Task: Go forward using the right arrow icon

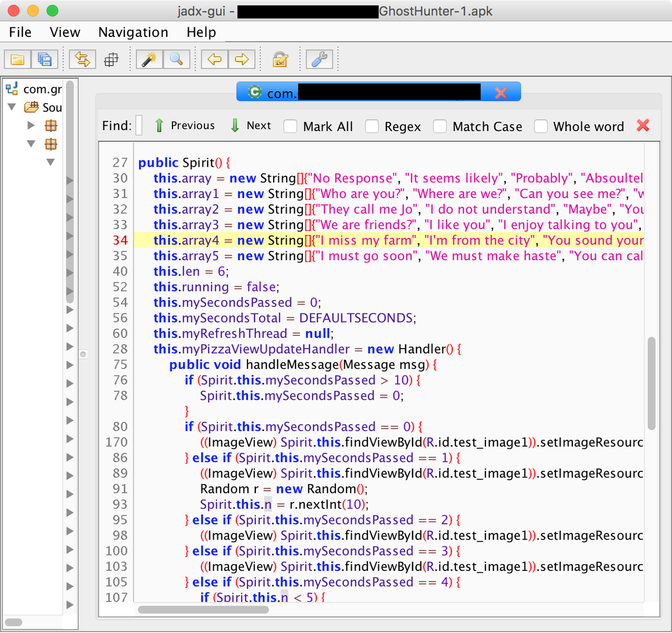Action: coord(241,59)
